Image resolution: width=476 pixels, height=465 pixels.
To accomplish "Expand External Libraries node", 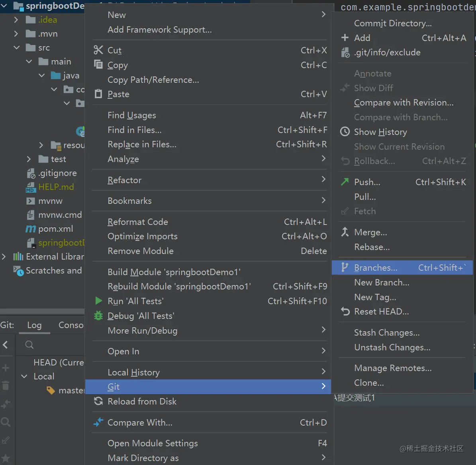I will click(4, 257).
